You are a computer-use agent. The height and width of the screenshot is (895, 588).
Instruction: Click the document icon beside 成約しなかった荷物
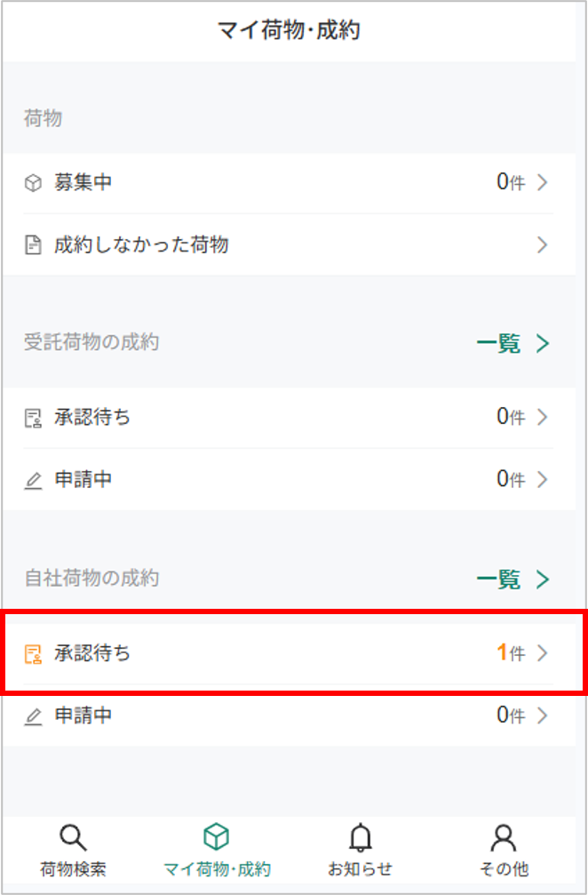[33, 245]
